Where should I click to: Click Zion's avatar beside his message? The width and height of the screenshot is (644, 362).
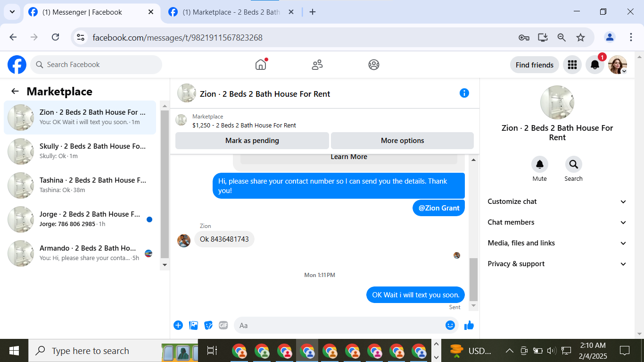(x=184, y=240)
